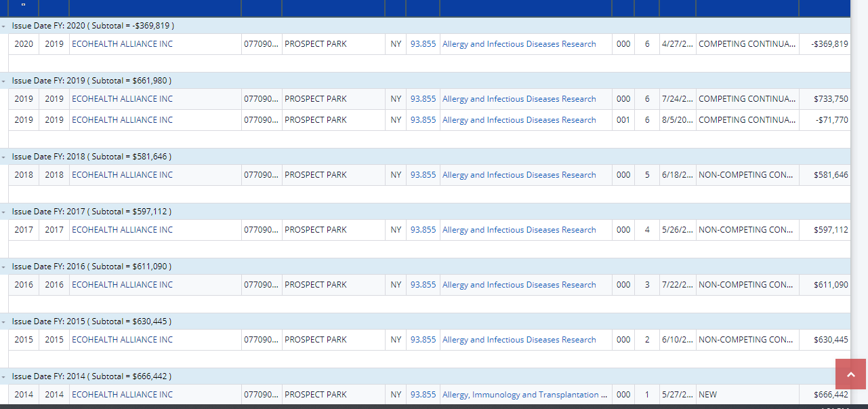
Task: Select the -$369,819 award amount cell
Action: 825,44
